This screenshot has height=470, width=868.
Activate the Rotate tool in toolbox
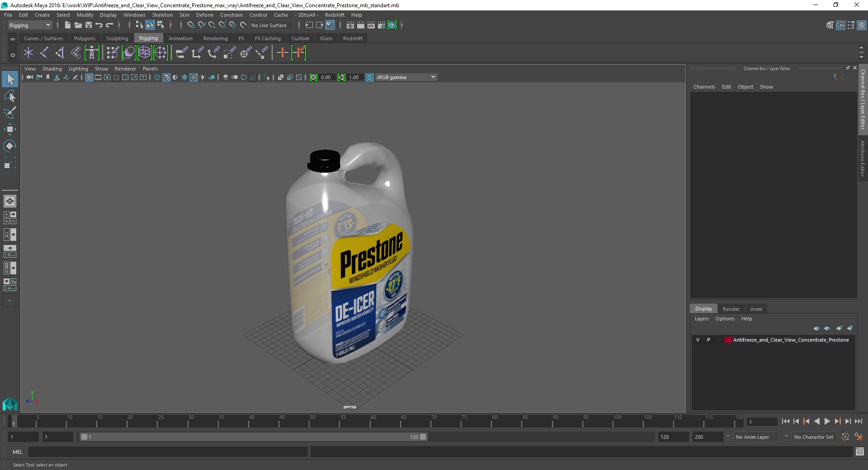click(x=9, y=146)
